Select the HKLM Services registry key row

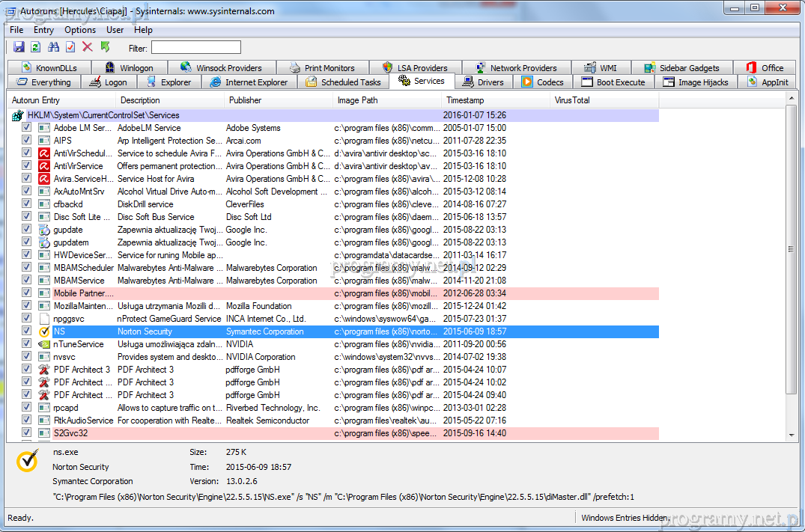tap(103, 115)
